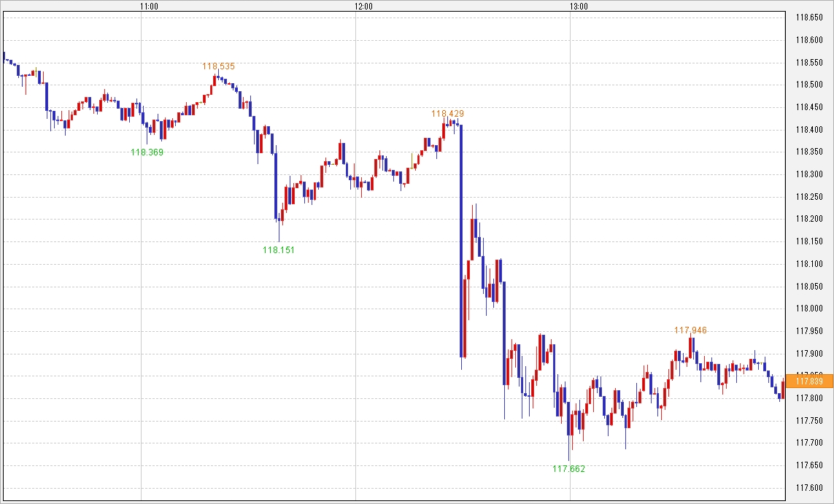Click the 117.700 price scale label
The image size is (834, 504).
[x=810, y=443]
